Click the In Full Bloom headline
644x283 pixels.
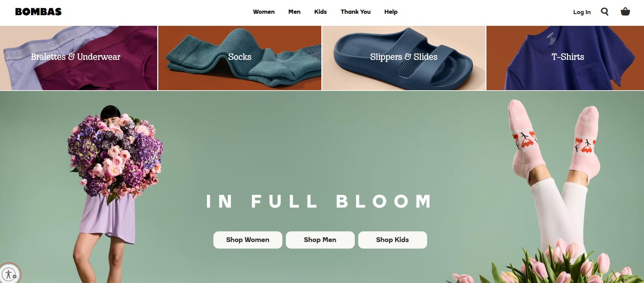click(319, 201)
